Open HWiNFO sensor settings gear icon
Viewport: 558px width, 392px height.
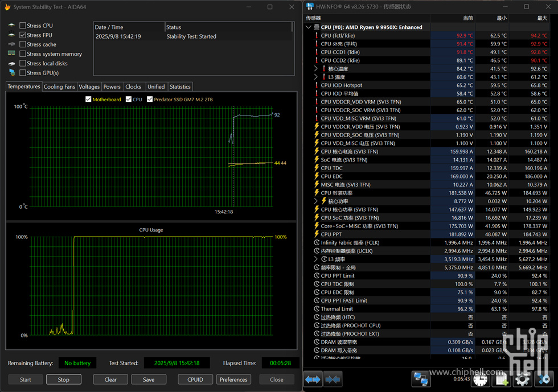point(523,379)
